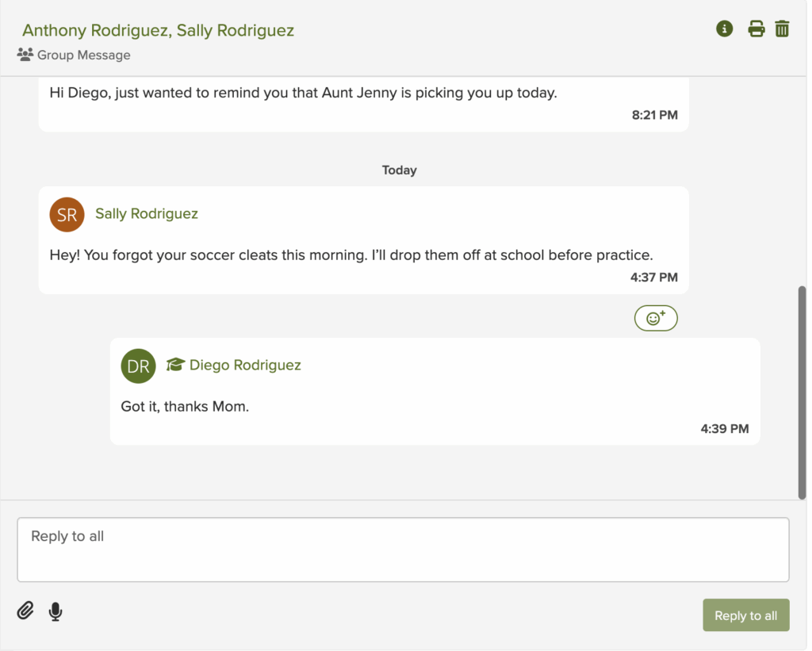Click the Anthony Rodriguez, Sally Rodriguez title
The width and height of the screenshot is (812, 651).
click(x=158, y=29)
